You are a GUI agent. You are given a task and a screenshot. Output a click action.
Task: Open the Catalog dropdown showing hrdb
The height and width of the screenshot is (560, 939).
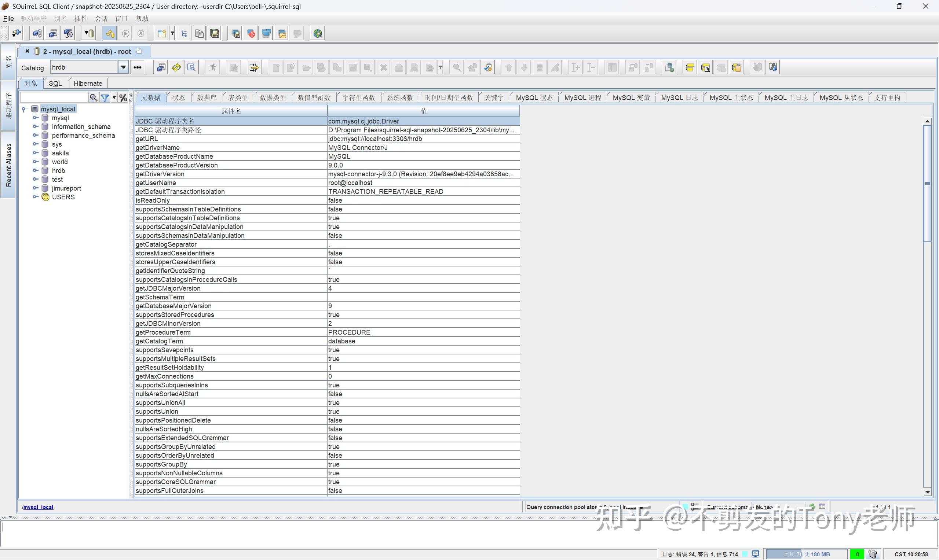tap(123, 67)
